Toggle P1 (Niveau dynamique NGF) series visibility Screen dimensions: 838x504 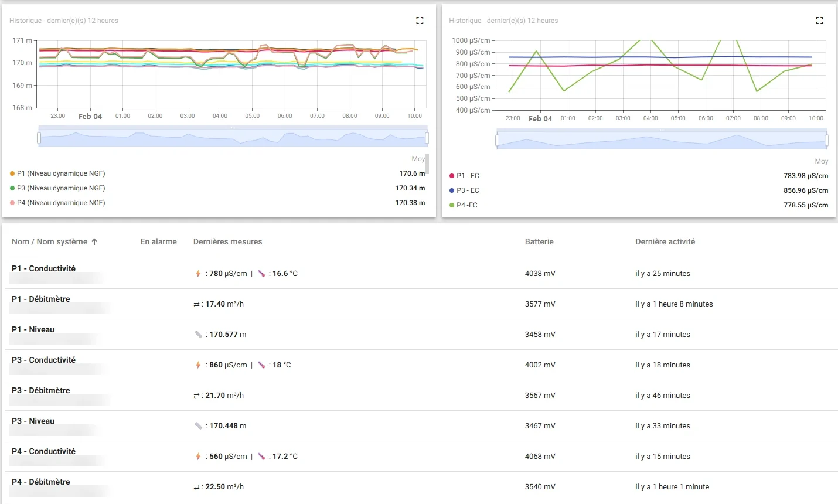(57, 173)
